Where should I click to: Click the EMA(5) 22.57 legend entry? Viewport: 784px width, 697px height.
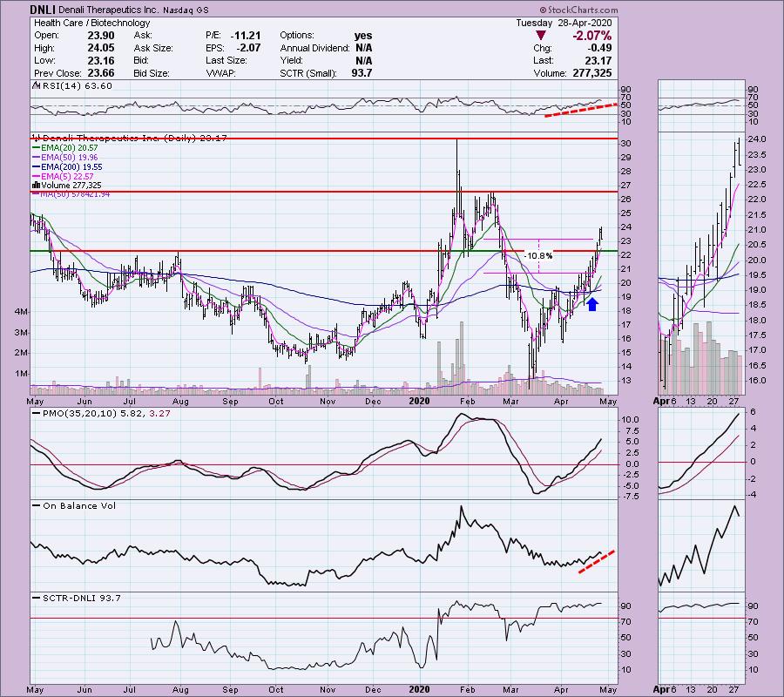pyautogui.click(x=64, y=177)
